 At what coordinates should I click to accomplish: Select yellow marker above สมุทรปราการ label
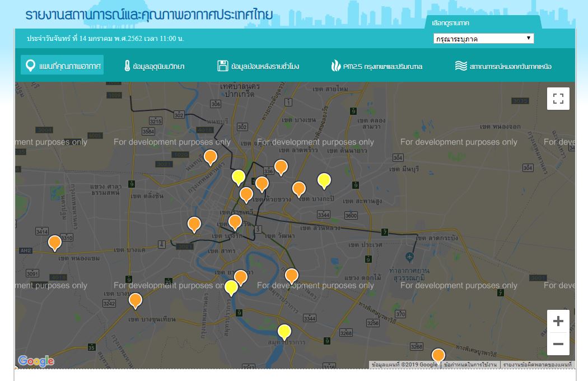coord(284,332)
